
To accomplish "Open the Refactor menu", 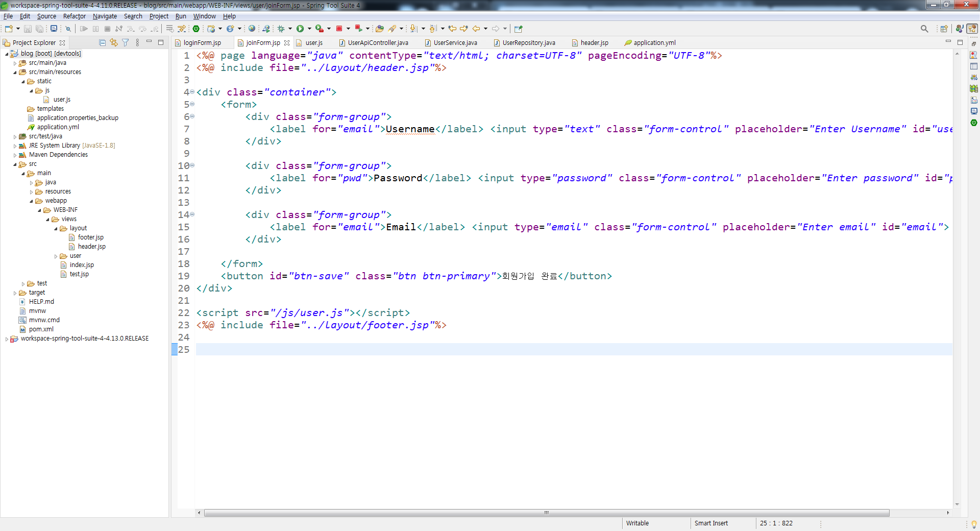I will 75,16.
